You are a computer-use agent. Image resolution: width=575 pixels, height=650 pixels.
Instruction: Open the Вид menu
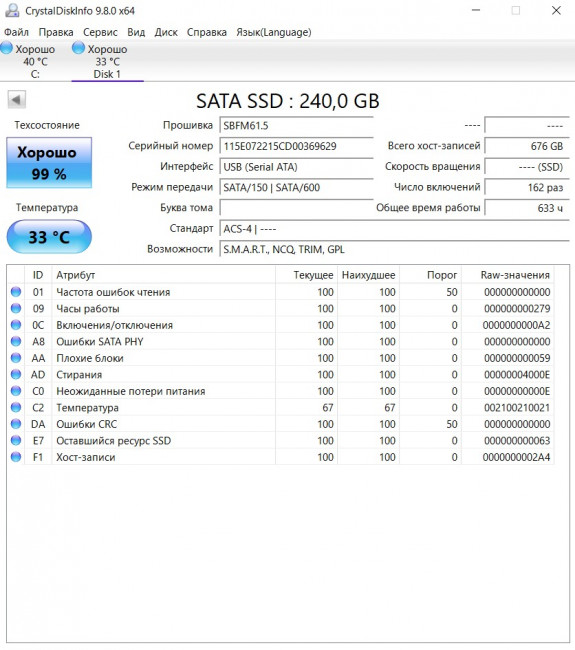click(136, 32)
